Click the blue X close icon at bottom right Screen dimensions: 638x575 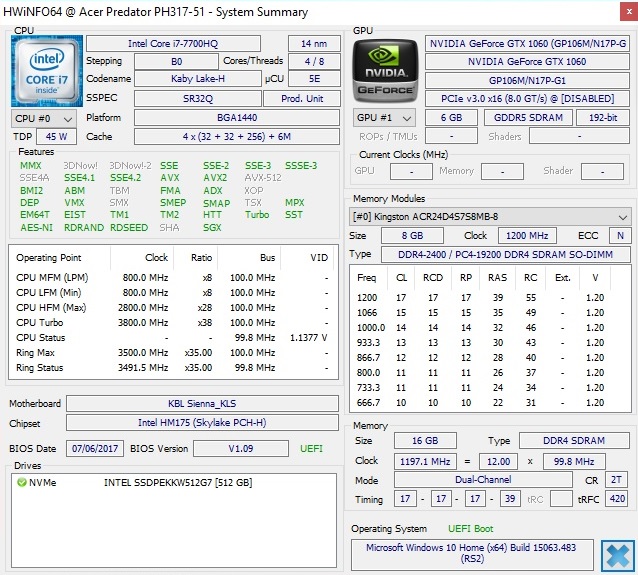(618, 556)
